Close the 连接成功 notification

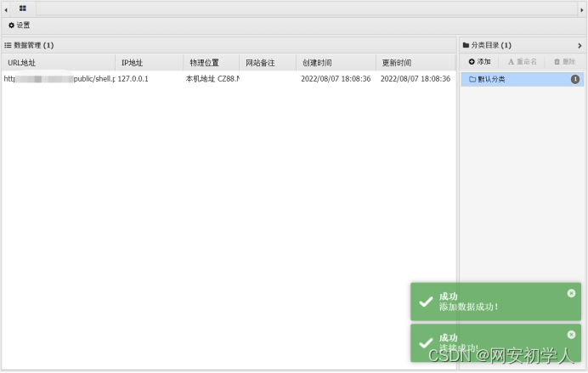571,335
